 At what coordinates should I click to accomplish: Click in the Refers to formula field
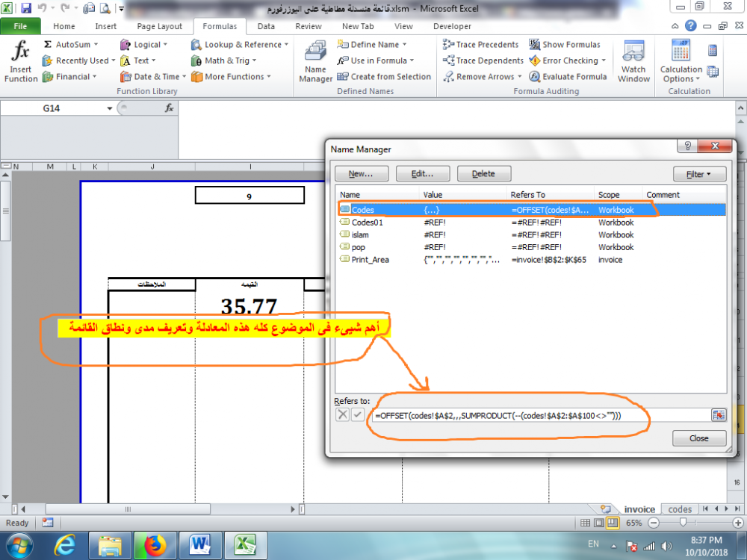tap(541, 415)
